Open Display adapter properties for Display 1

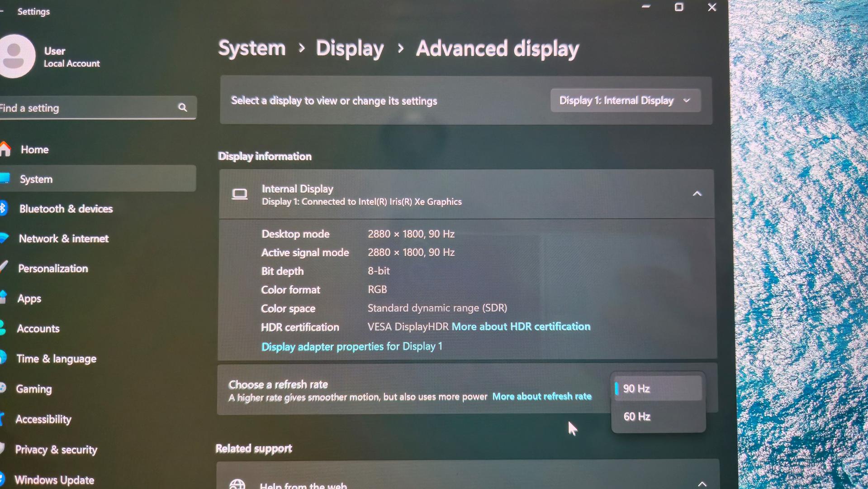coord(351,346)
